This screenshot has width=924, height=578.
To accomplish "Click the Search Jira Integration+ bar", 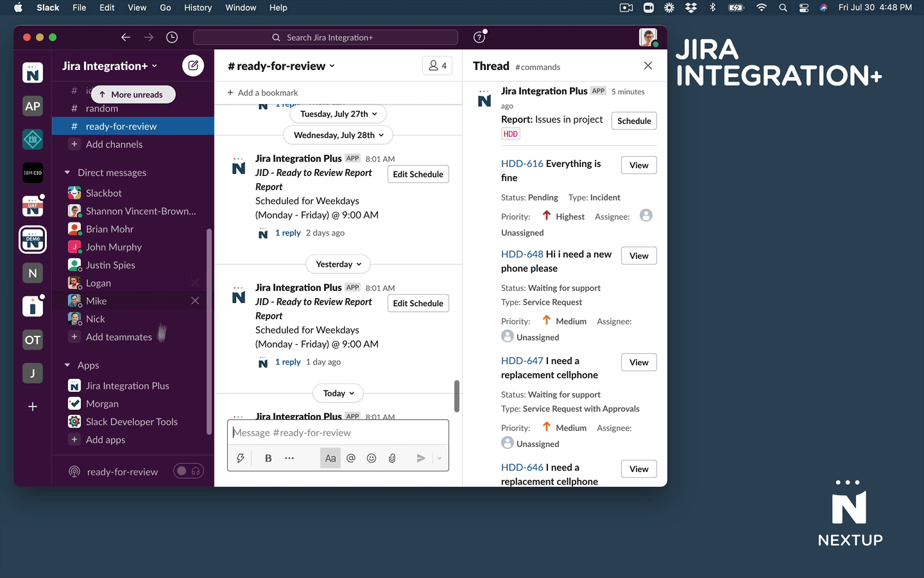I will pos(325,37).
